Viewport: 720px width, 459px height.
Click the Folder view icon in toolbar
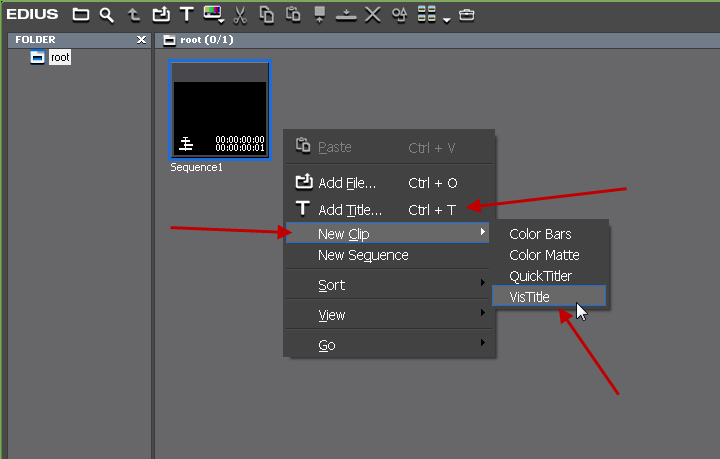(81, 15)
